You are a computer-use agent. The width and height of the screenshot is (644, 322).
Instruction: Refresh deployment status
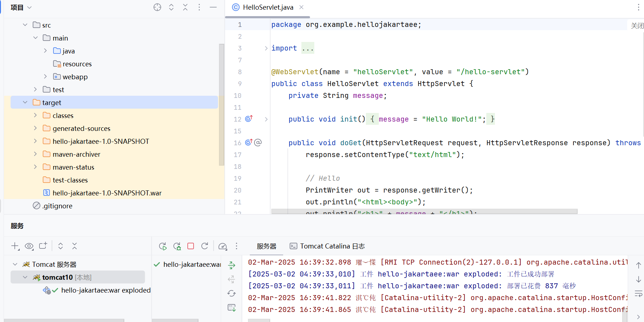pyautogui.click(x=232, y=293)
